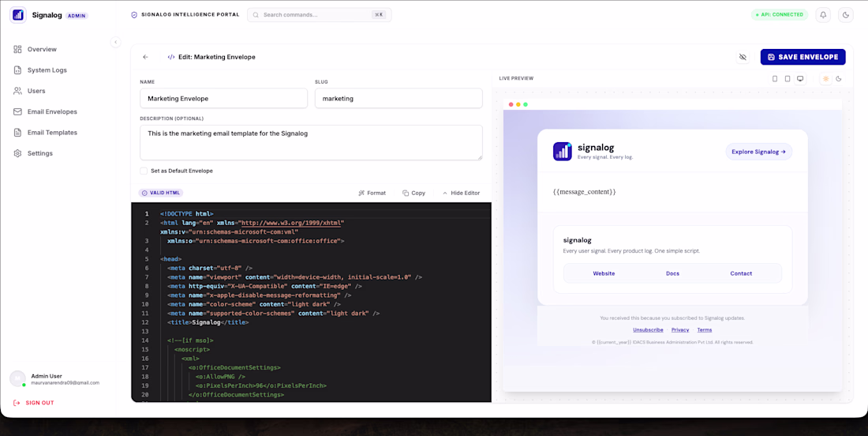Click the code brackets icon by Edit title
The width and height of the screenshot is (868, 436).
click(x=171, y=57)
